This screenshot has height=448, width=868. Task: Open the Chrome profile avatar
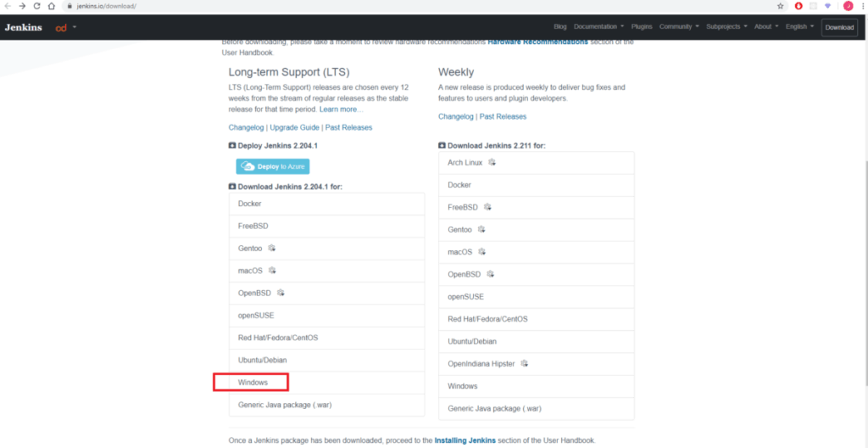point(848,6)
